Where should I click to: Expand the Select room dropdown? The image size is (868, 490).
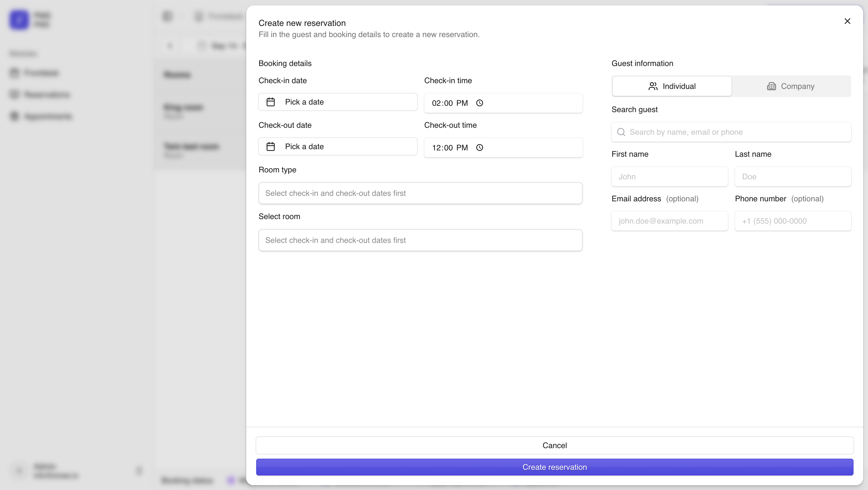click(420, 240)
